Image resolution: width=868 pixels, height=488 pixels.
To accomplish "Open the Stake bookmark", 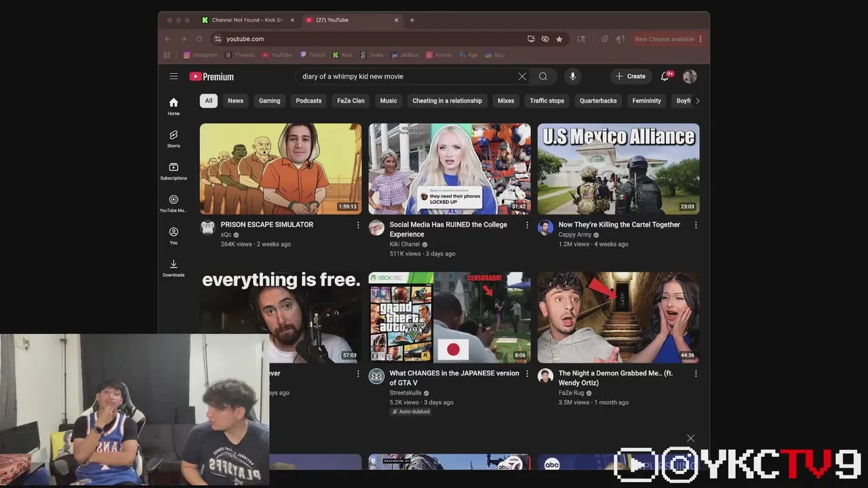I will point(372,55).
